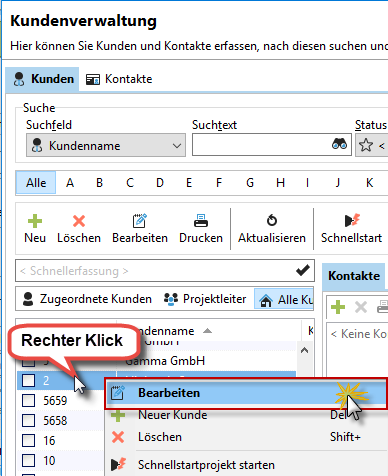The height and width of the screenshot is (476, 388).
Task: Select the Alle Kunden house filter
Action: (284, 299)
